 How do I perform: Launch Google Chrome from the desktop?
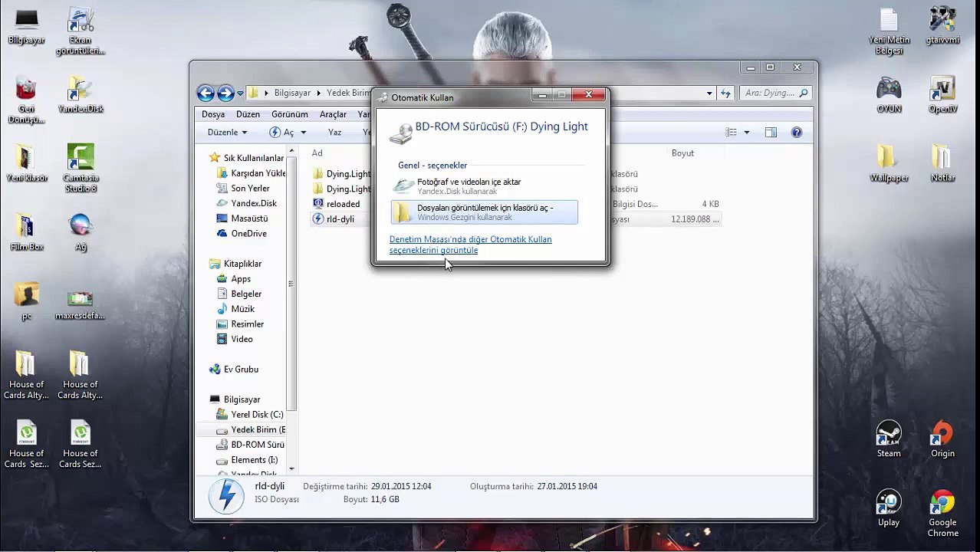point(942,514)
